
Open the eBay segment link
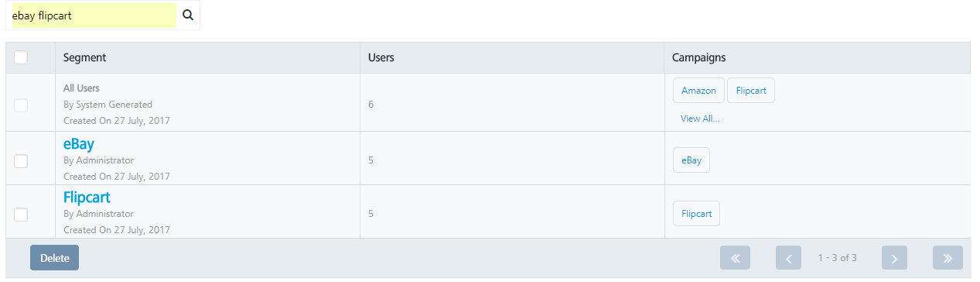click(x=78, y=144)
